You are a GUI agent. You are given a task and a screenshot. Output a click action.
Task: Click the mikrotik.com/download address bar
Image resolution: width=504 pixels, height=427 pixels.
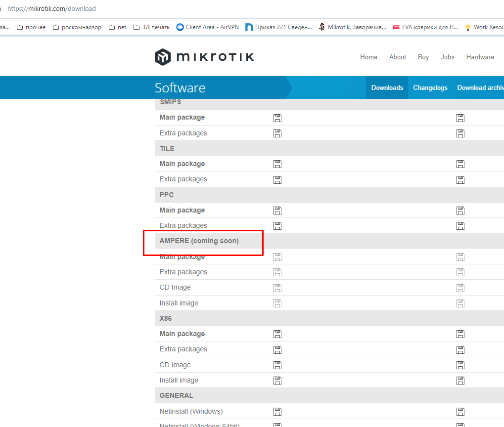pyautogui.click(x=51, y=9)
